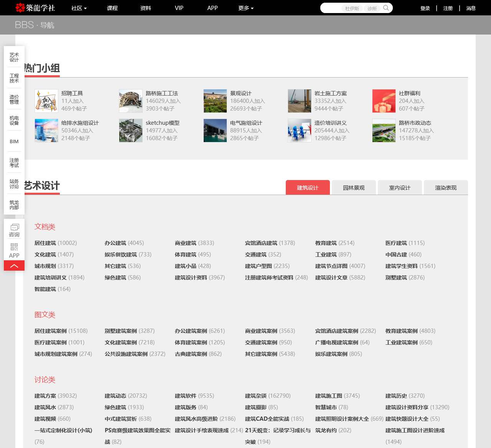Open the 筑龙有约 (202) forum
This screenshot has height=448, width=491.
click(x=333, y=430)
